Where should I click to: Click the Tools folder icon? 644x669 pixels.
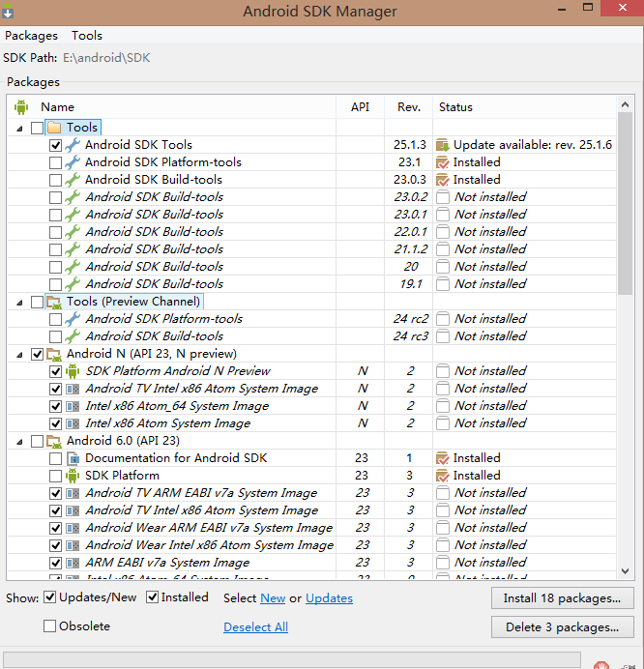(54, 128)
